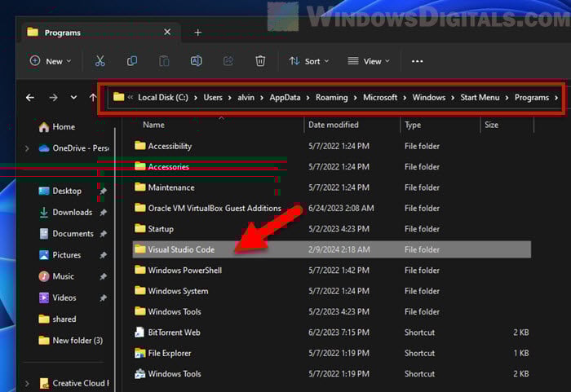Image resolution: width=571 pixels, height=392 pixels.
Task: Expand chevron after Start Menu breadcrumb
Action: pos(507,98)
